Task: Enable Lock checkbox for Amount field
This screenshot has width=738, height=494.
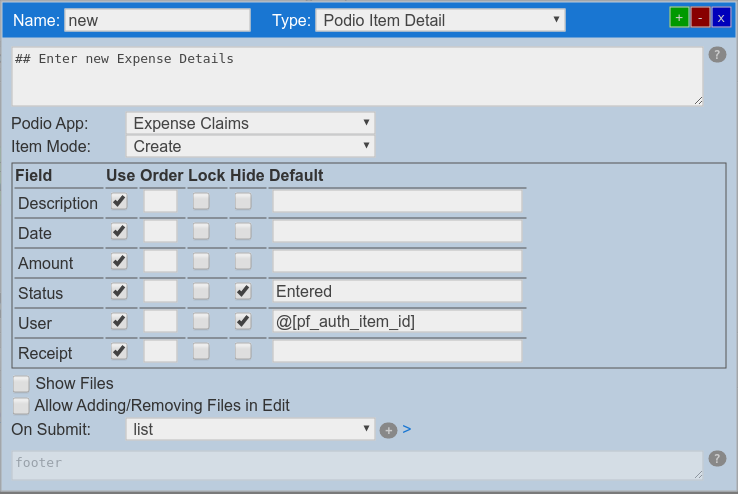Action: pyautogui.click(x=201, y=261)
